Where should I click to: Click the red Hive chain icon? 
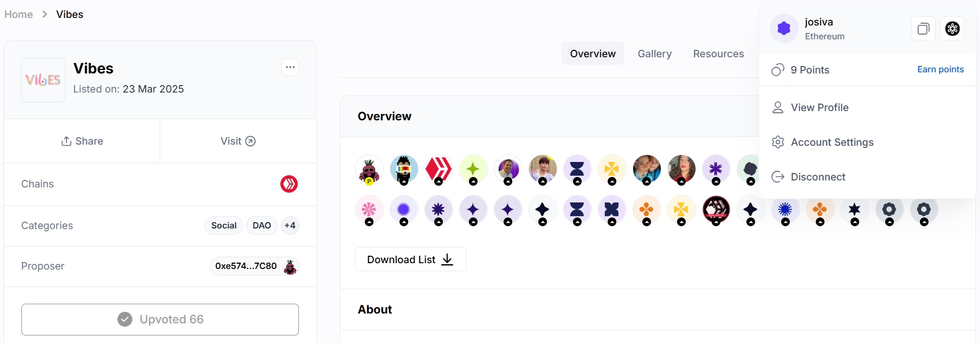click(x=289, y=184)
